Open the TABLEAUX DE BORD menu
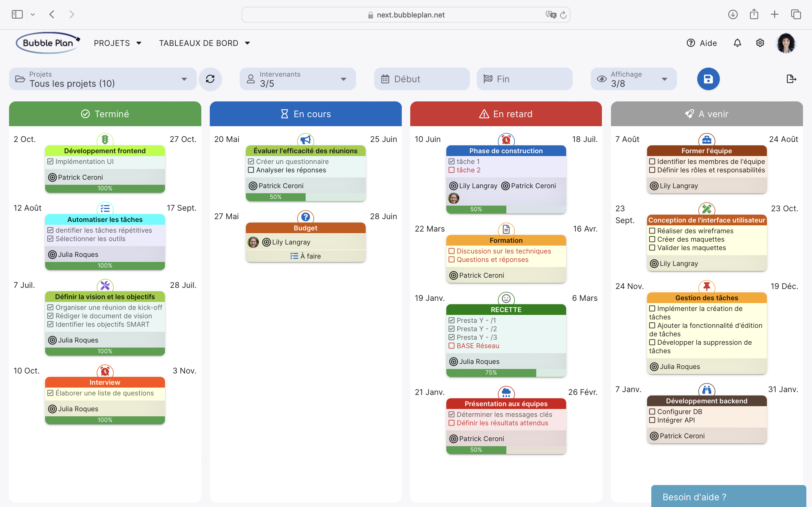Image resolution: width=812 pixels, height=507 pixels. (204, 43)
